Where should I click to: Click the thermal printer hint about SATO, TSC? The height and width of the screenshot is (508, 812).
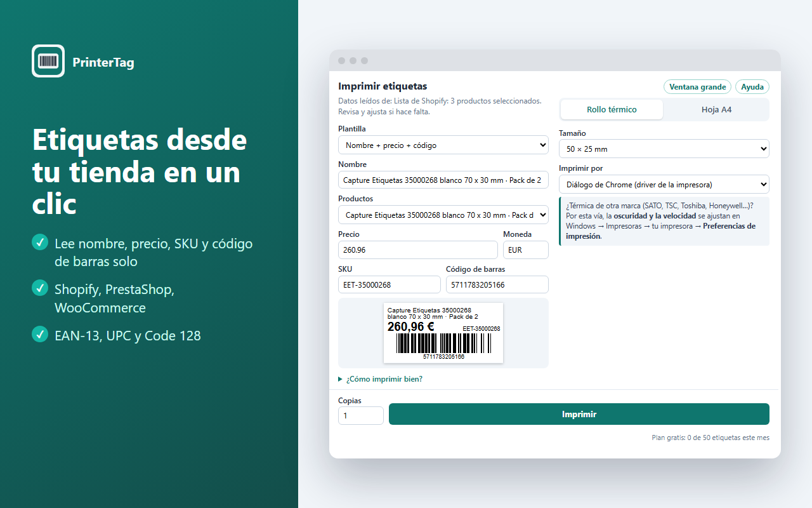664,221
